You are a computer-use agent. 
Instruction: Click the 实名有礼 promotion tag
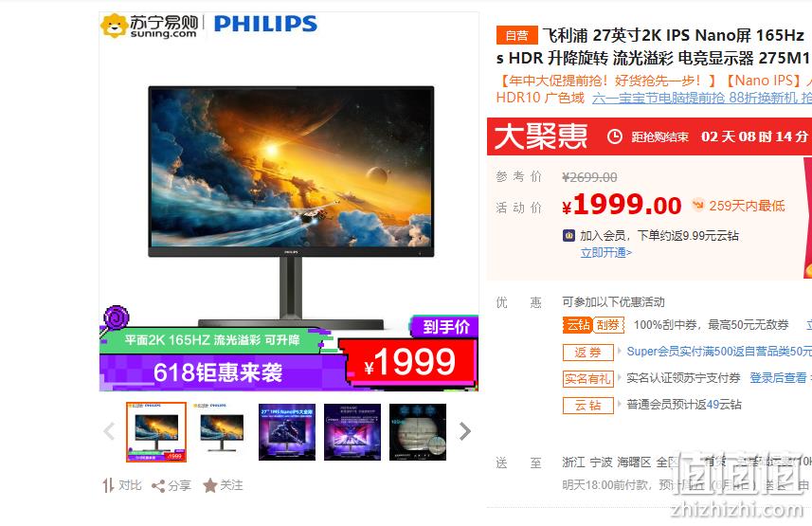pyautogui.click(x=587, y=378)
